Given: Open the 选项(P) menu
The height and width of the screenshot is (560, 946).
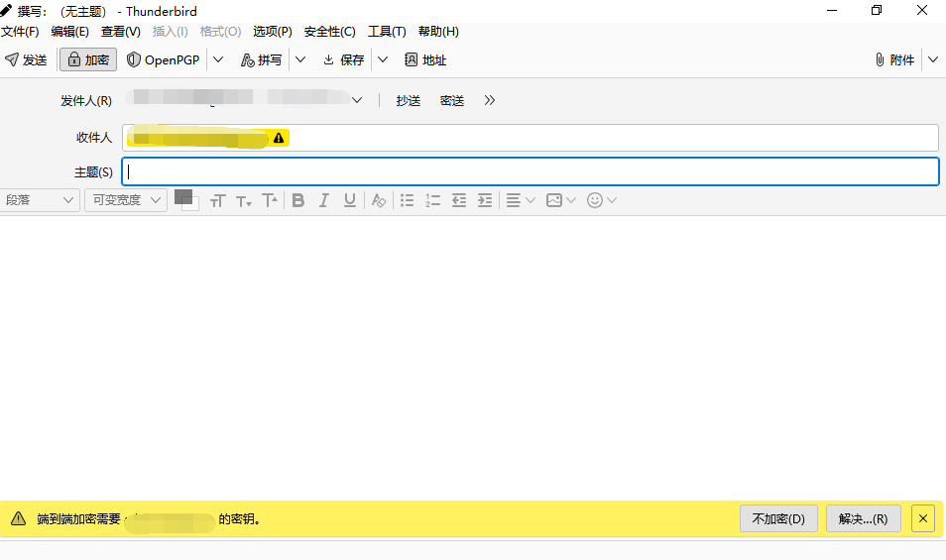Looking at the screenshot, I should tap(272, 32).
